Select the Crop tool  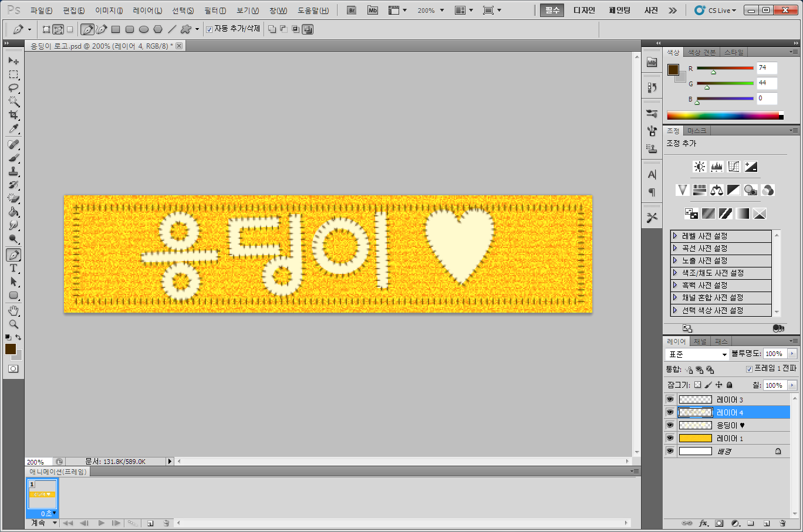(14, 115)
